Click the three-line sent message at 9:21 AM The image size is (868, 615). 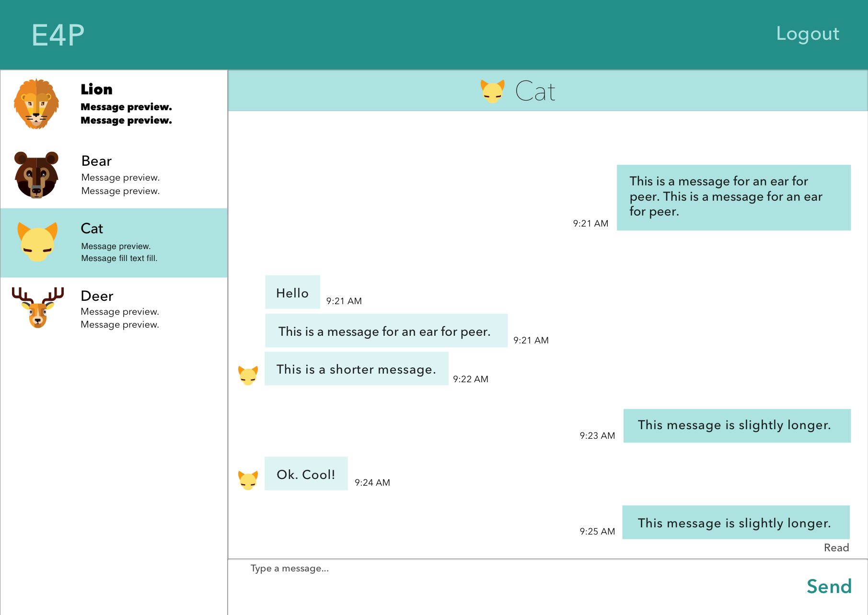click(x=734, y=197)
